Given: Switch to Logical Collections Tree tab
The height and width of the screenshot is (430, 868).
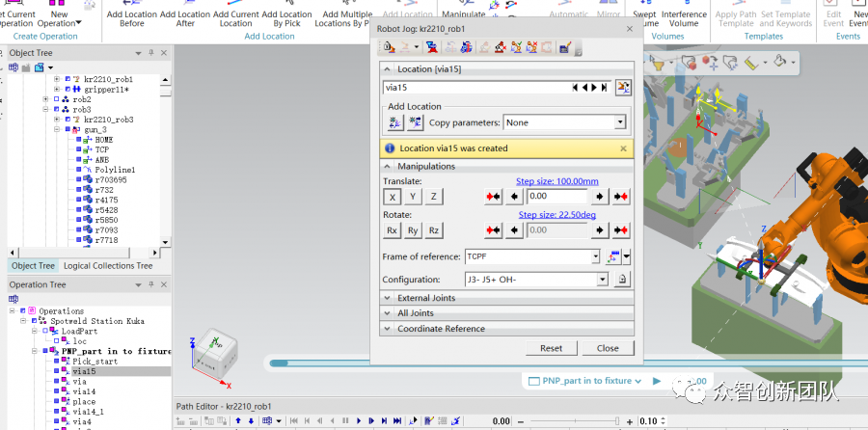Looking at the screenshot, I should click(108, 266).
